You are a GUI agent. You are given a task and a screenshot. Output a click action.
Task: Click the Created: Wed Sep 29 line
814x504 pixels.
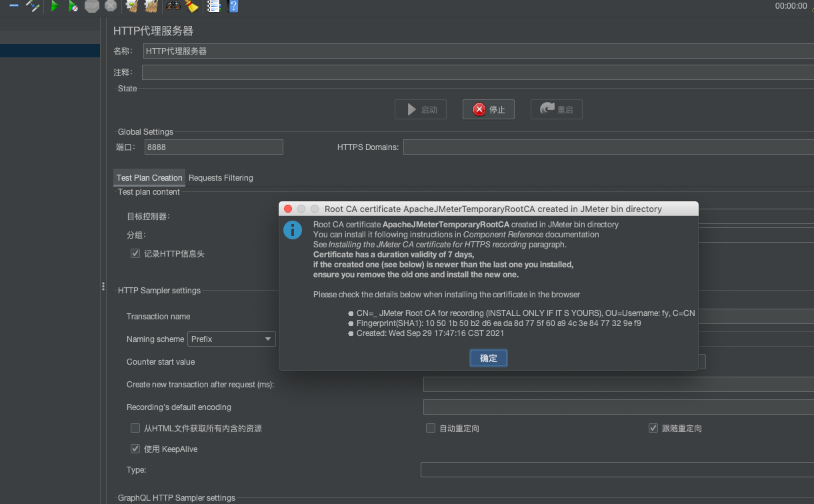(430, 333)
